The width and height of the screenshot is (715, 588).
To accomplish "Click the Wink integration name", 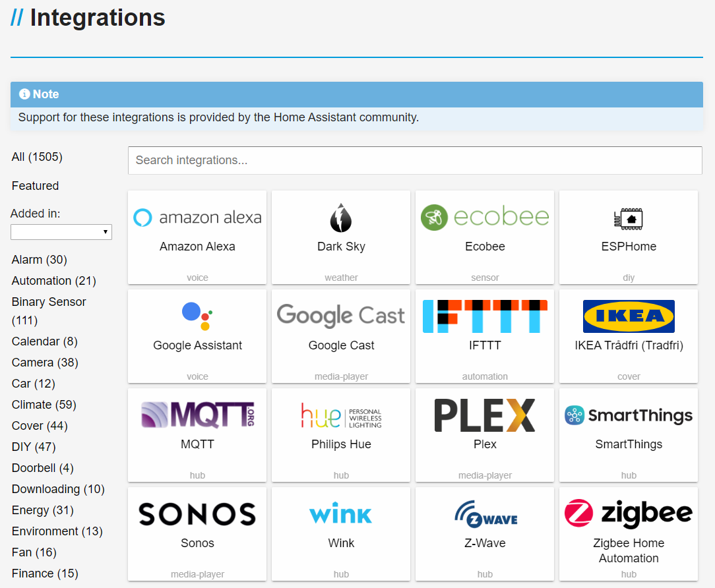I will [x=341, y=543].
